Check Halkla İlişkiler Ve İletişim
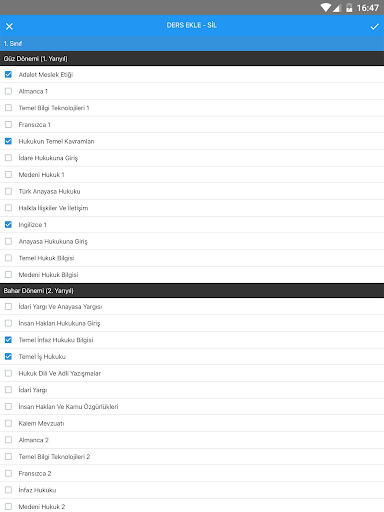Screen dimensions: 384x512 pyautogui.click(x=8, y=208)
